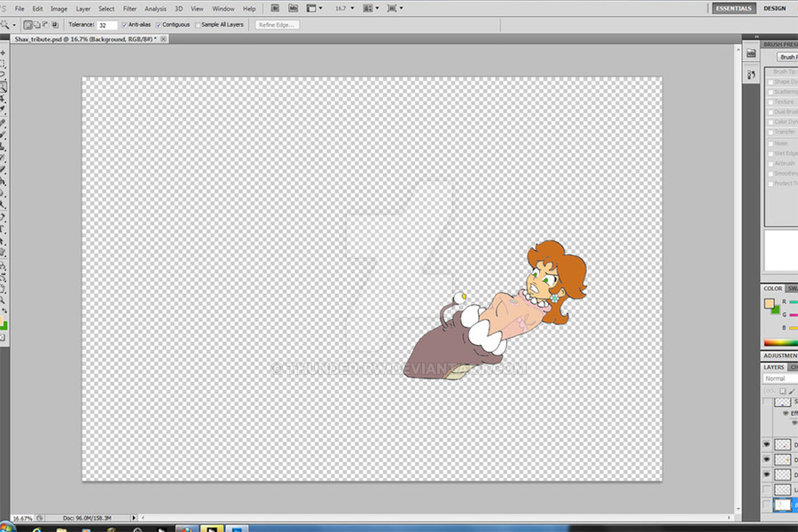Select the Color panel tab
Viewport: 798px width, 532px height.
pos(772,289)
